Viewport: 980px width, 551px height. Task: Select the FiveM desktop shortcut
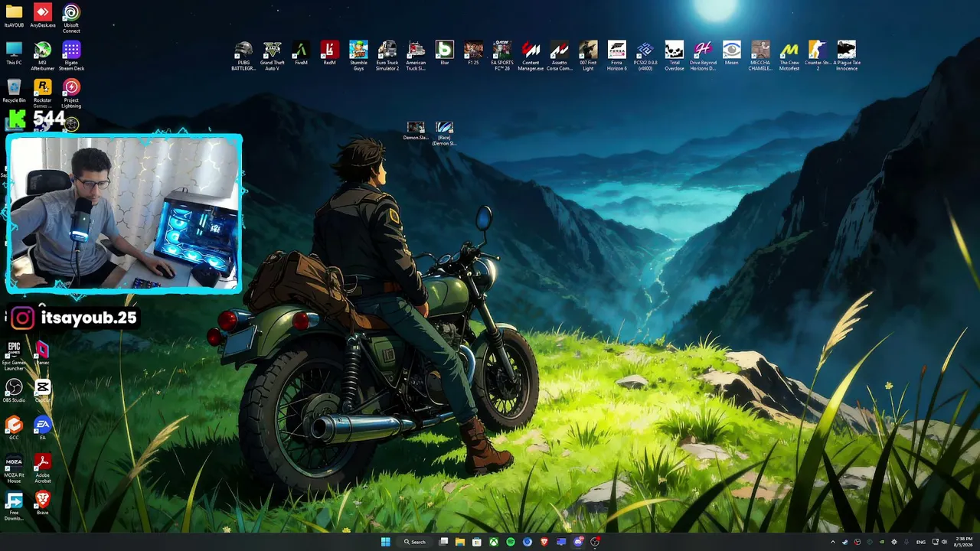[x=301, y=54]
